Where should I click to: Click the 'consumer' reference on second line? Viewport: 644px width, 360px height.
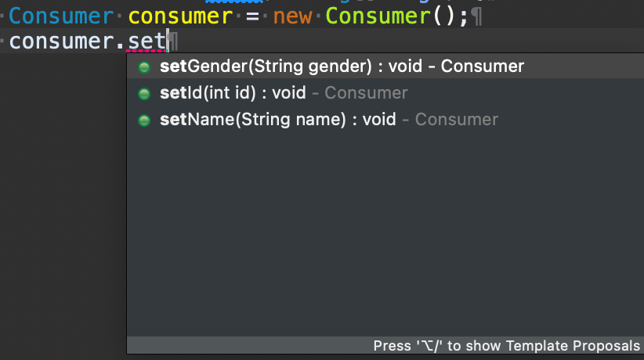pos(64,41)
